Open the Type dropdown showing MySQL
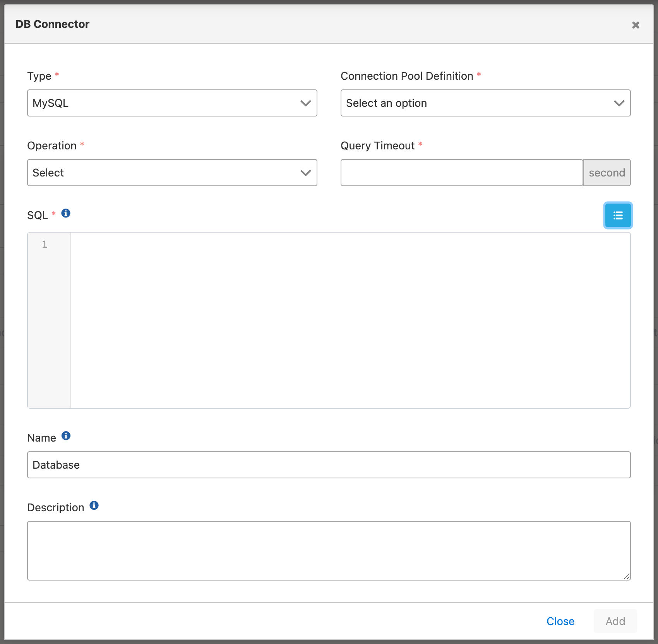 pos(172,103)
